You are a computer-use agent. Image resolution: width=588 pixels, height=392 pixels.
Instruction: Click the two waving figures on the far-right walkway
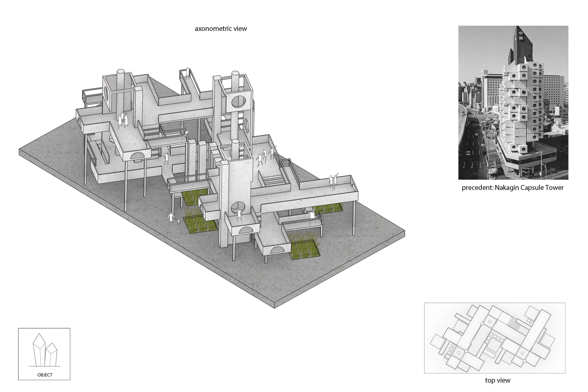(x=333, y=181)
